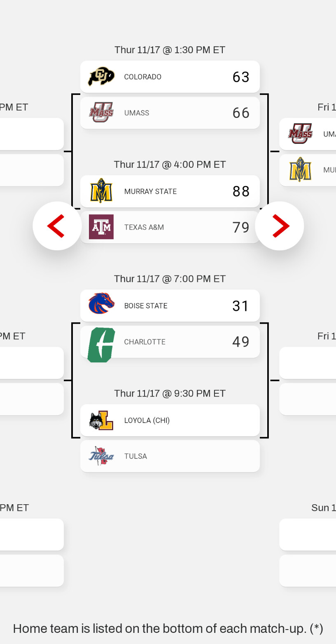Click Boise State's score of 31

[x=240, y=306]
